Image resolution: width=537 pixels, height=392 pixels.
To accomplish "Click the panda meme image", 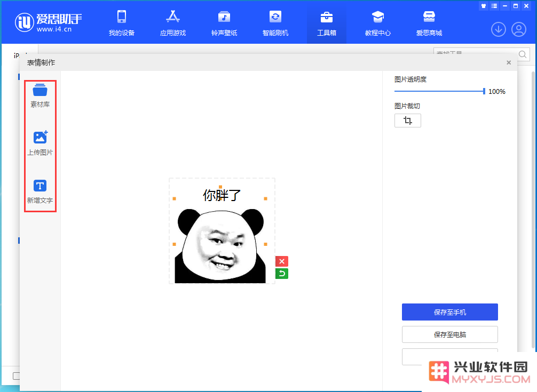I will 220,246.
